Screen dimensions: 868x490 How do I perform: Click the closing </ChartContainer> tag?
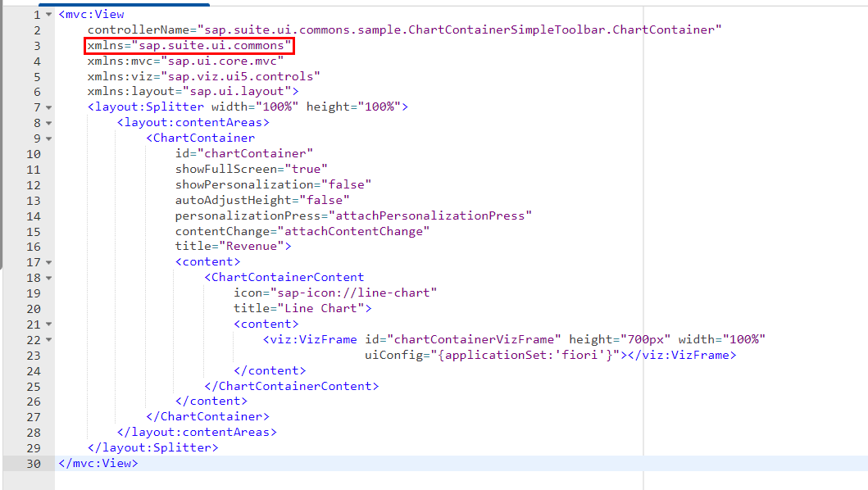[x=207, y=416]
